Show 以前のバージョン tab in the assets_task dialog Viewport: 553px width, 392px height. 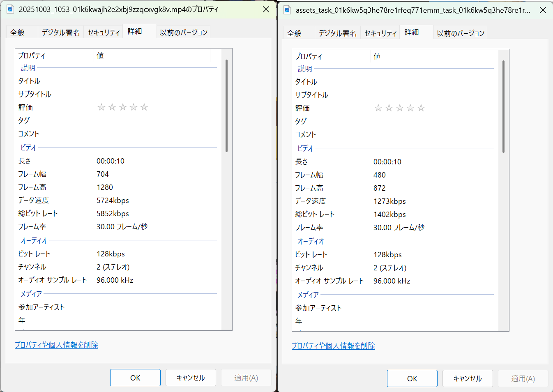[x=461, y=33]
